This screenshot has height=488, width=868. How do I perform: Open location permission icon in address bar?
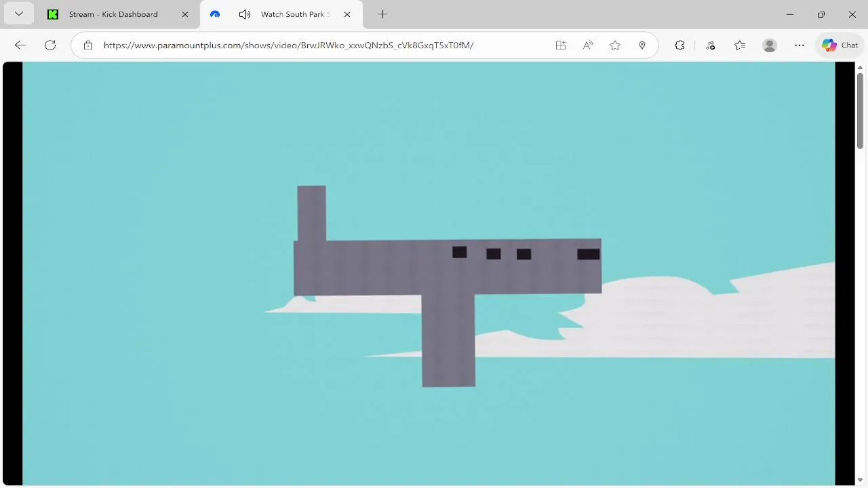pos(642,45)
